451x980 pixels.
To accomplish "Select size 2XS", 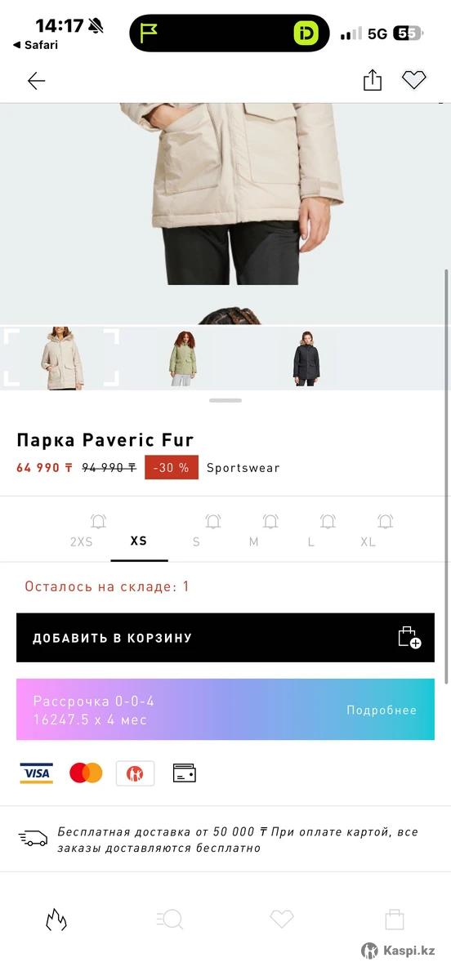I will [x=82, y=541].
